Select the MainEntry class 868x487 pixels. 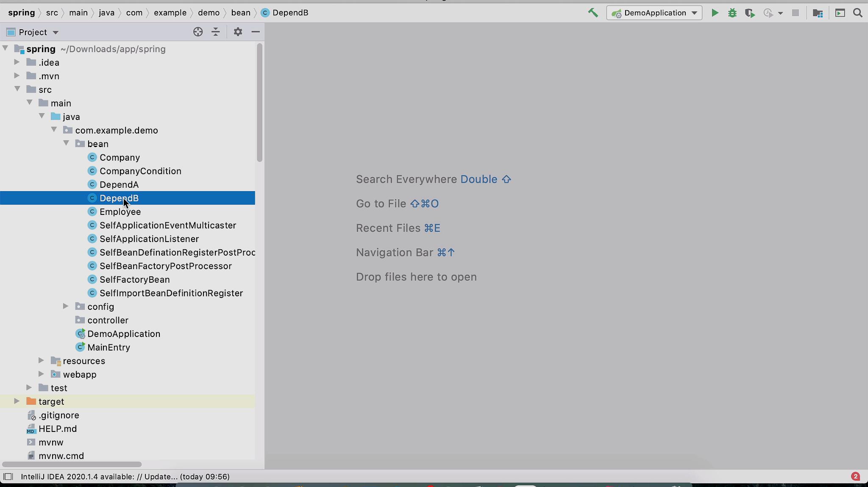[x=108, y=347]
